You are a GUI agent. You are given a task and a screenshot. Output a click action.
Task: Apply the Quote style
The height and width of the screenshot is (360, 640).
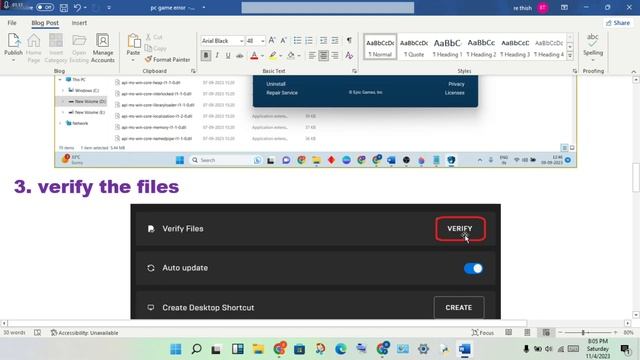click(414, 47)
